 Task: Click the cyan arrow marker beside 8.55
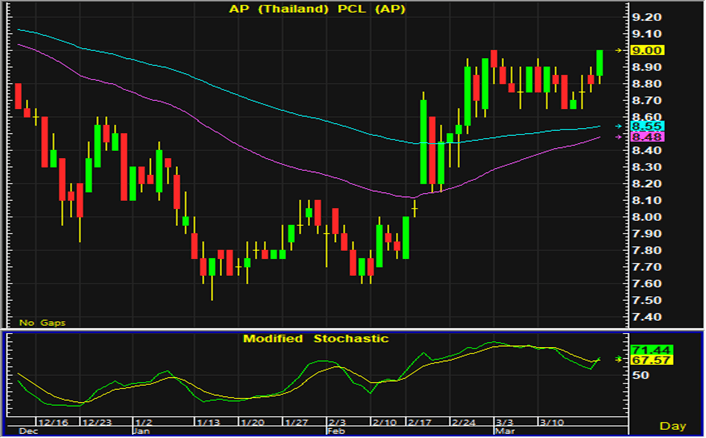(x=619, y=127)
